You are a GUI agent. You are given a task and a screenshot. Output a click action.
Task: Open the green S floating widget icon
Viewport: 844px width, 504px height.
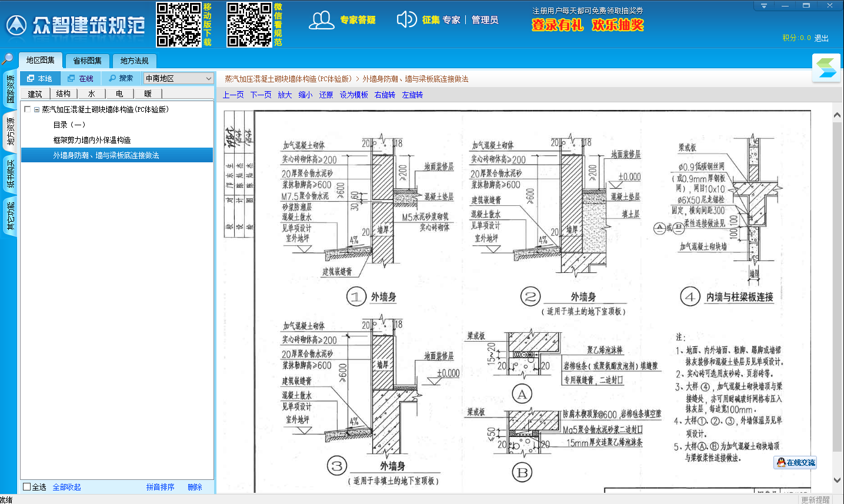[x=826, y=68]
